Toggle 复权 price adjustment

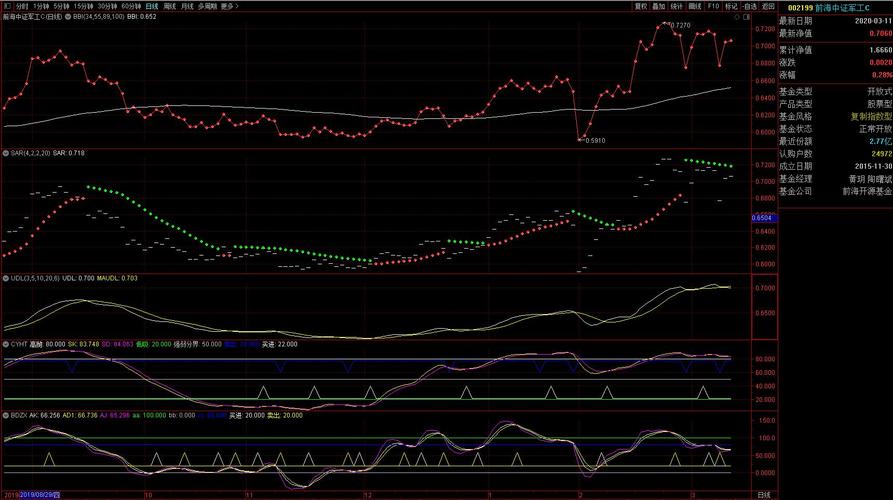(640, 6)
